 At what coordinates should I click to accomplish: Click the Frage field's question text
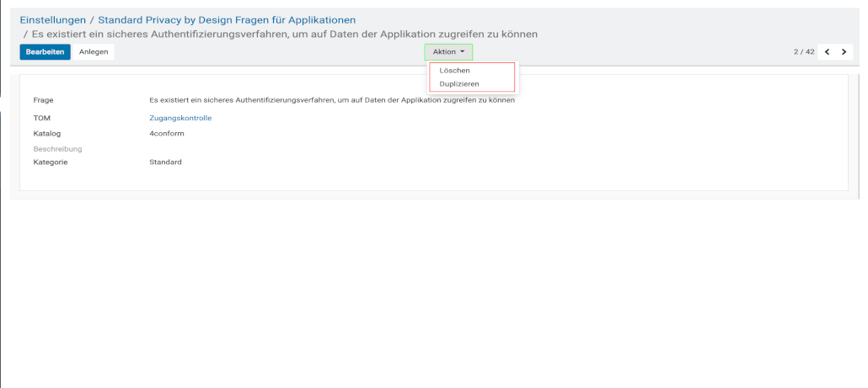331,100
